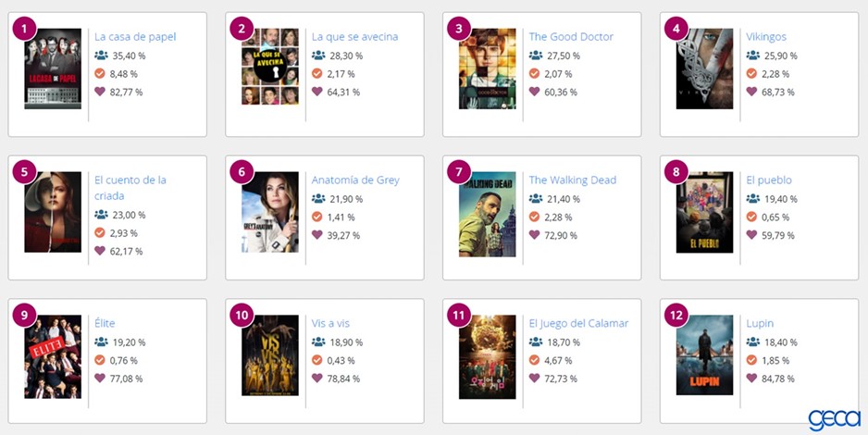
Task: Click the Lupin poster thumbnail
Action: tap(705, 355)
